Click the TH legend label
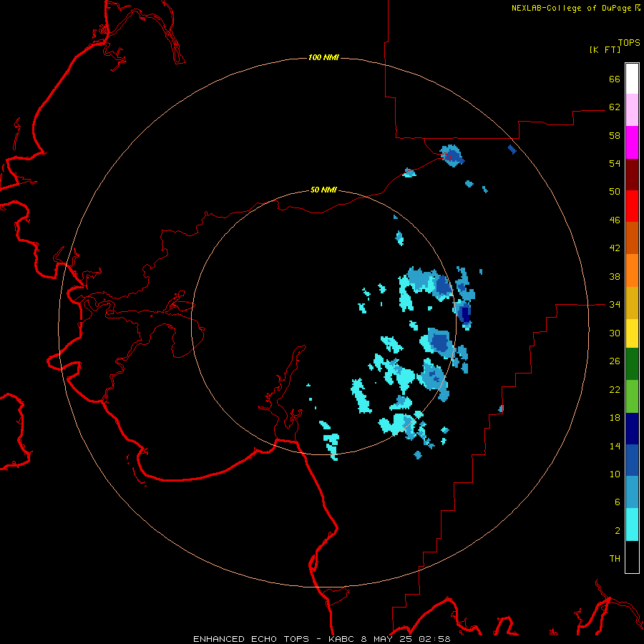Image resolution: width=644 pixels, height=644 pixels. coord(615,559)
